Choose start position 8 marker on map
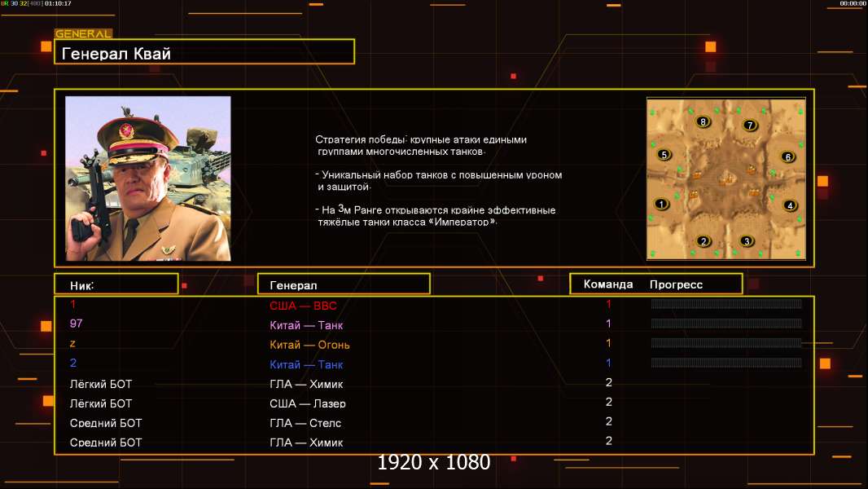The width and height of the screenshot is (868, 489). pos(704,122)
